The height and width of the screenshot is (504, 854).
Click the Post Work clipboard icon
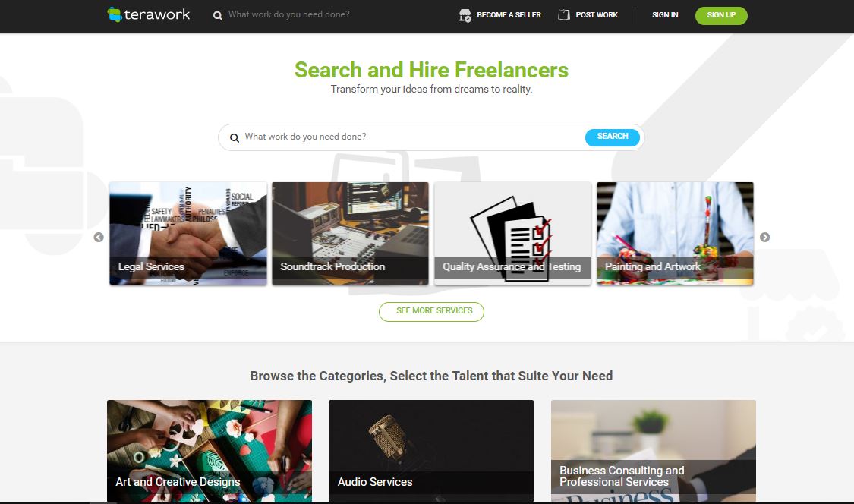tap(564, 14)
